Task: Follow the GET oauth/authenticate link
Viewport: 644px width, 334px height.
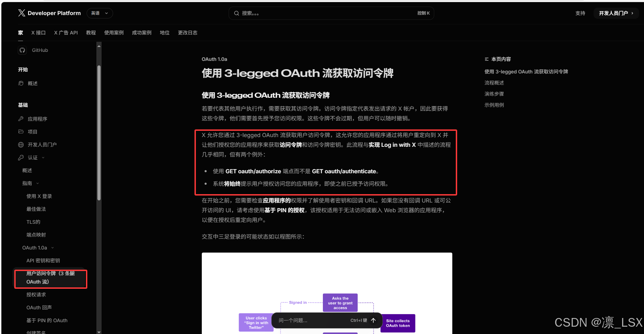Action: pos(344,171)
